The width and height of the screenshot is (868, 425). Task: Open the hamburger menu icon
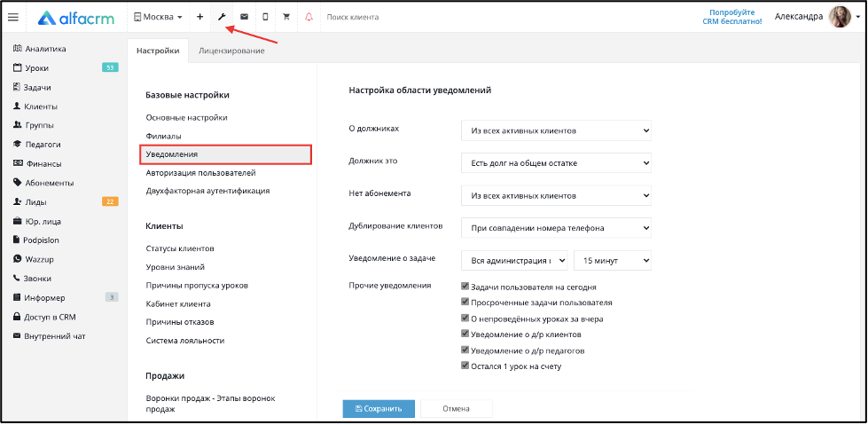(12, 17)
